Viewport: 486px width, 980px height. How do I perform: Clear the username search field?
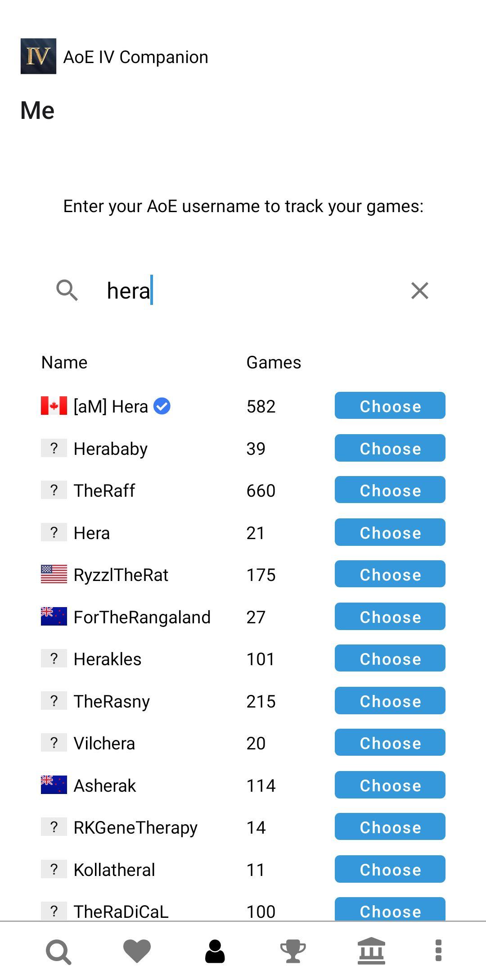pos(419,290)
